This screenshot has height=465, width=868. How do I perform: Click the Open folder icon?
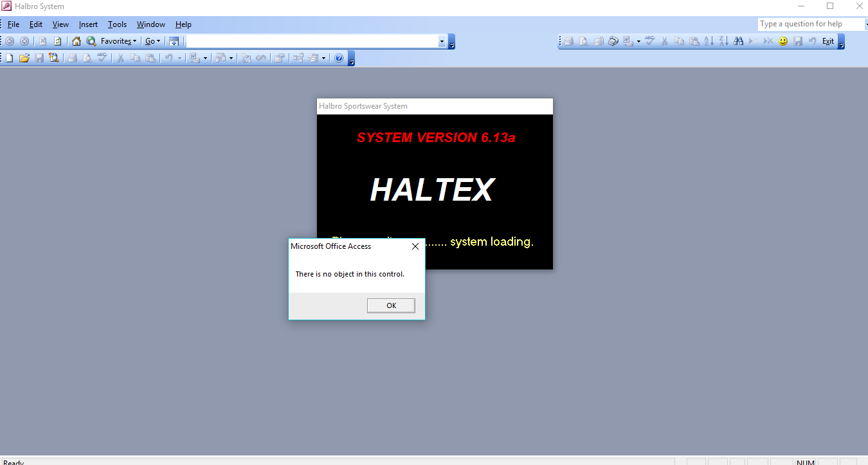pyautogui.click(x=24, y=58)
